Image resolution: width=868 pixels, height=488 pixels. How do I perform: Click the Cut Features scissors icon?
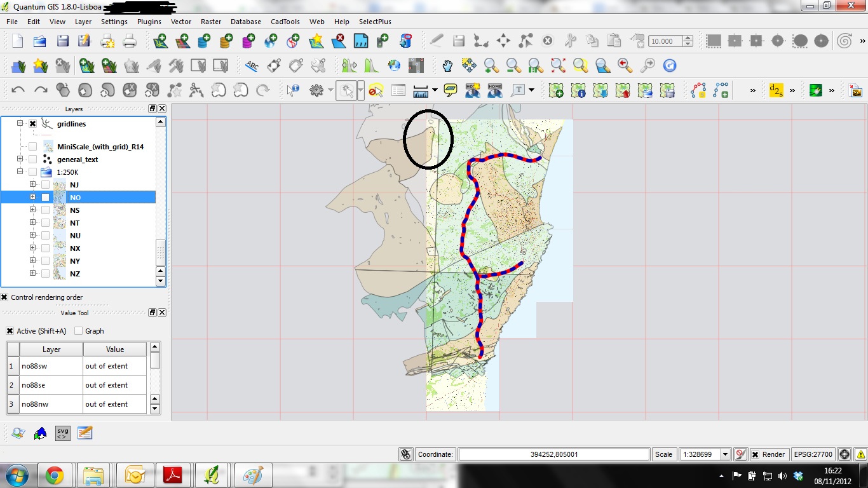coord(570,41)
